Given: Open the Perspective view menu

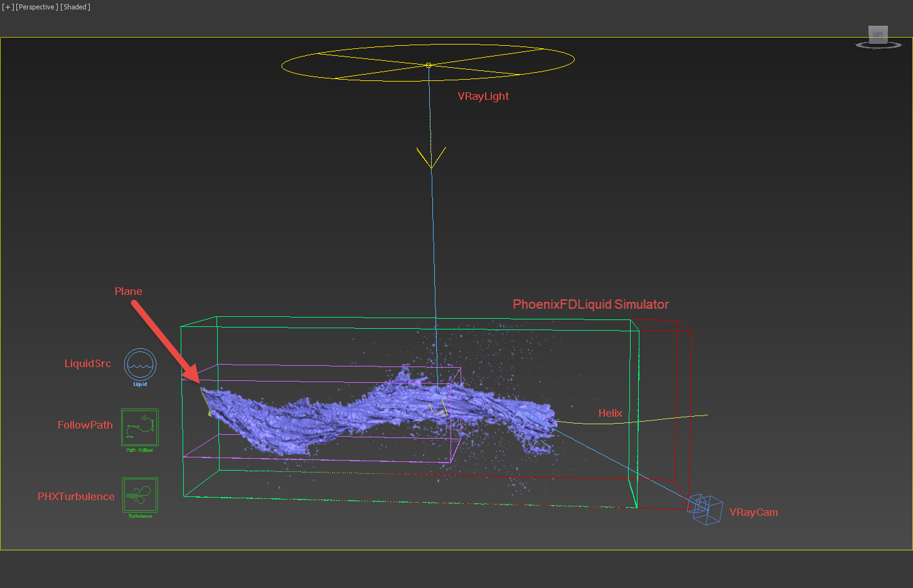Looking at the screenshot, I should pyautogui.click(x=36, y=7).
